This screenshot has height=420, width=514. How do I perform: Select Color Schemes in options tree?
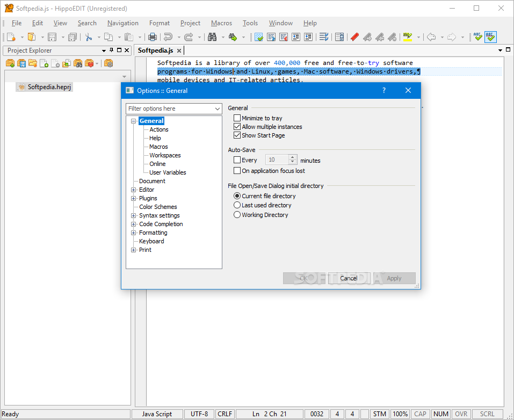158,207
